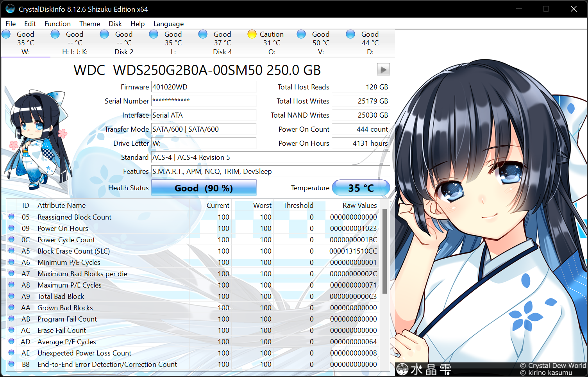Viewport: 588px width, 377px height.
Task: Select the H: I: J: K: drive tab
Action: coord(75,43)
